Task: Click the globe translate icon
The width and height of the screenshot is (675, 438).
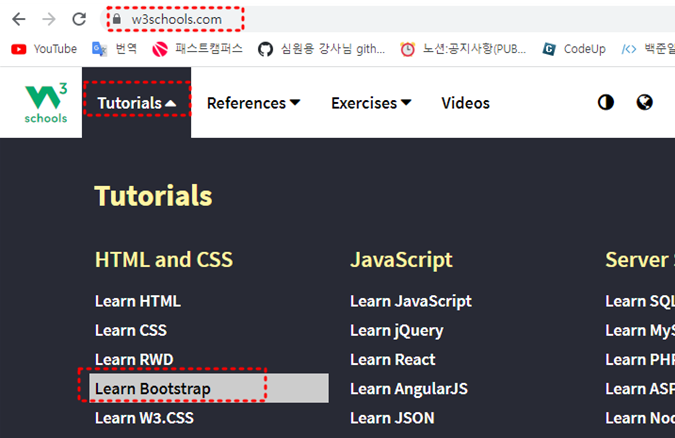Action: (x=644, y=103)
